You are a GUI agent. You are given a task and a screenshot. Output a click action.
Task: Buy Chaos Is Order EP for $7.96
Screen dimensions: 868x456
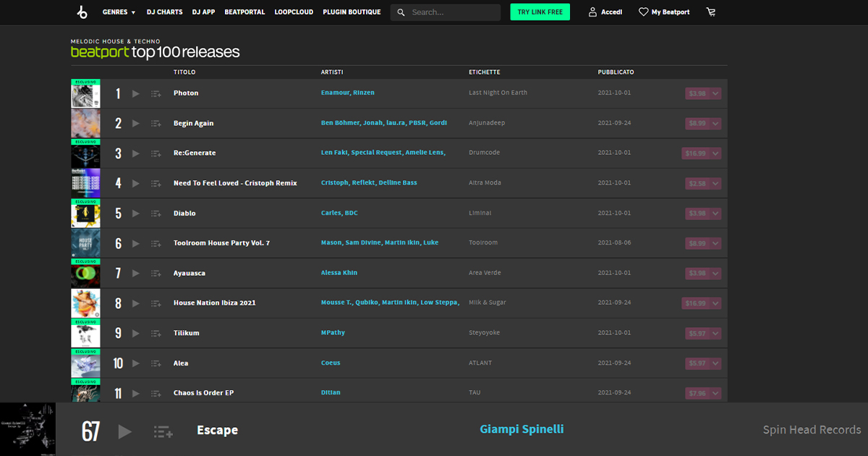pos(697,394)
